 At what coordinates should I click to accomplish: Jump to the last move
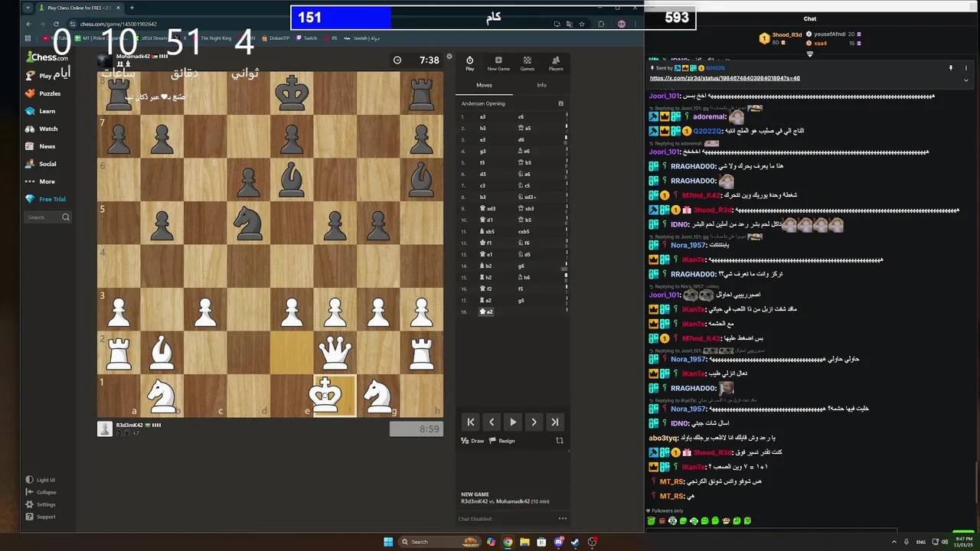555,422
